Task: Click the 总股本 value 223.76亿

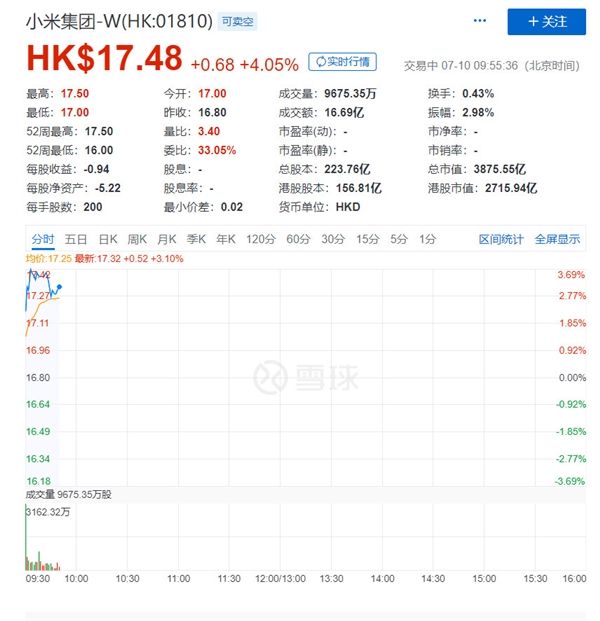Action: (x=347, y=170)
